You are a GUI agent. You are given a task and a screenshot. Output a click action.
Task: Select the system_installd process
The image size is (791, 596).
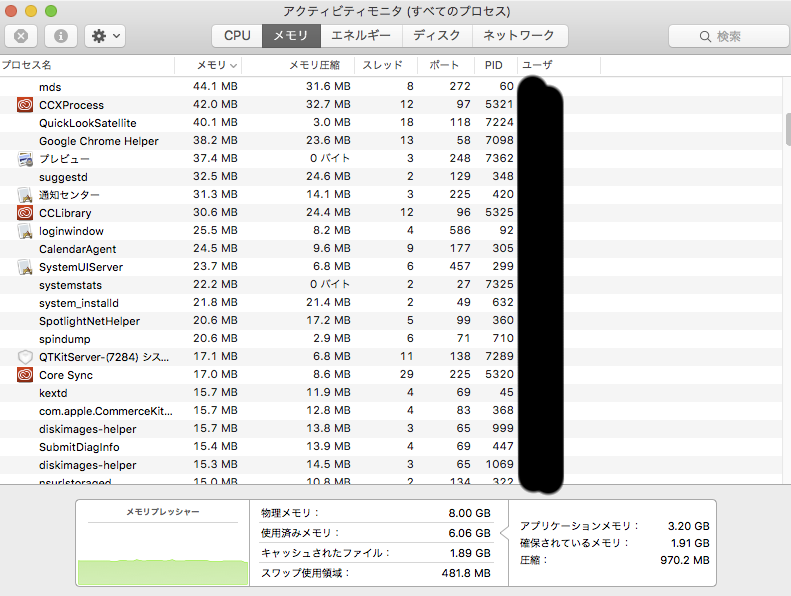coord(391,303)
